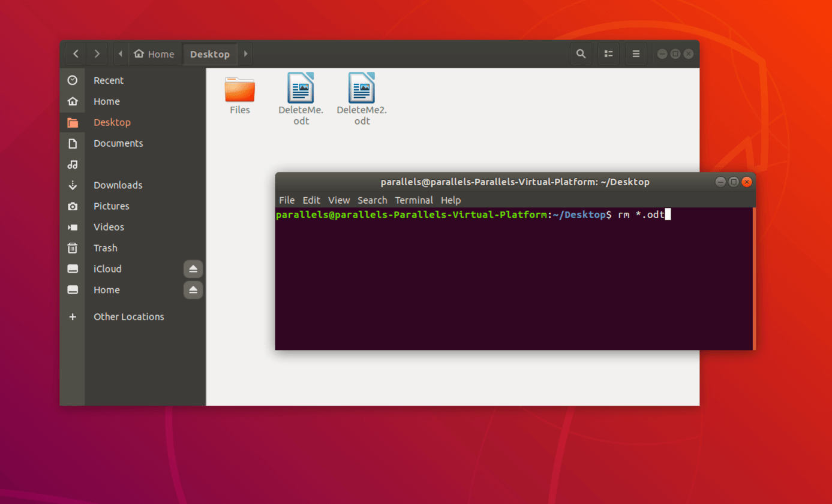Open the Edit menu of the terminal
The height and width of the screenshot is (504, 832).
tap(311, 200)
